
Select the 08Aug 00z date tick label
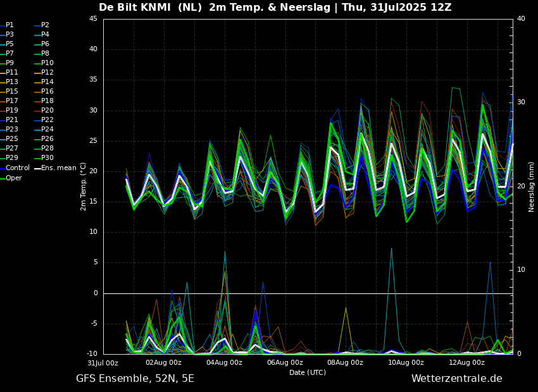(345, 363)
